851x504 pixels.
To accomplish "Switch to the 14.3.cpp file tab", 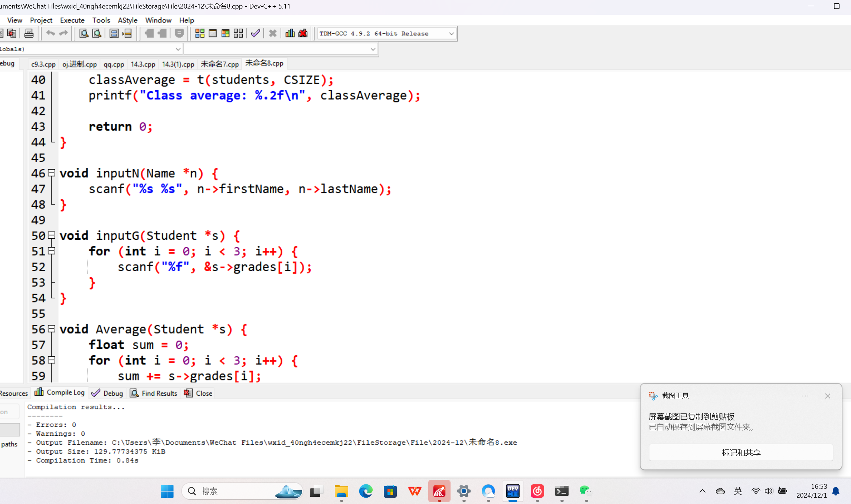I will [143, 64].
